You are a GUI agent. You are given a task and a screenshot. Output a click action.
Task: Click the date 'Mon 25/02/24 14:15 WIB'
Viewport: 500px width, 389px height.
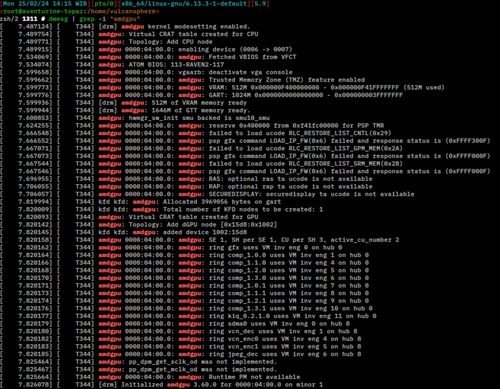coord(45,4)
